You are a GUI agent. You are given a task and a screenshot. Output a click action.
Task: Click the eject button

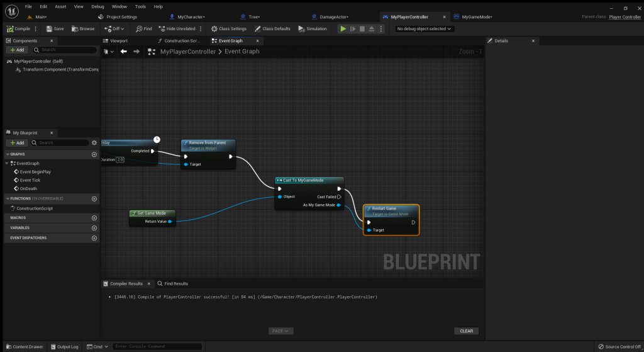click(x=372, y=29)
